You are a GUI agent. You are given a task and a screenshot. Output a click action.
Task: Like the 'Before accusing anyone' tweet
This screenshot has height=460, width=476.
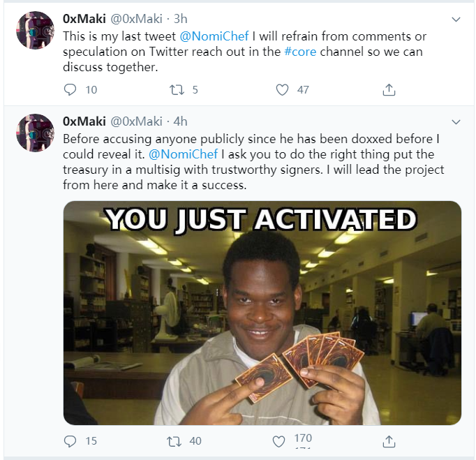[x=278, y=441]
